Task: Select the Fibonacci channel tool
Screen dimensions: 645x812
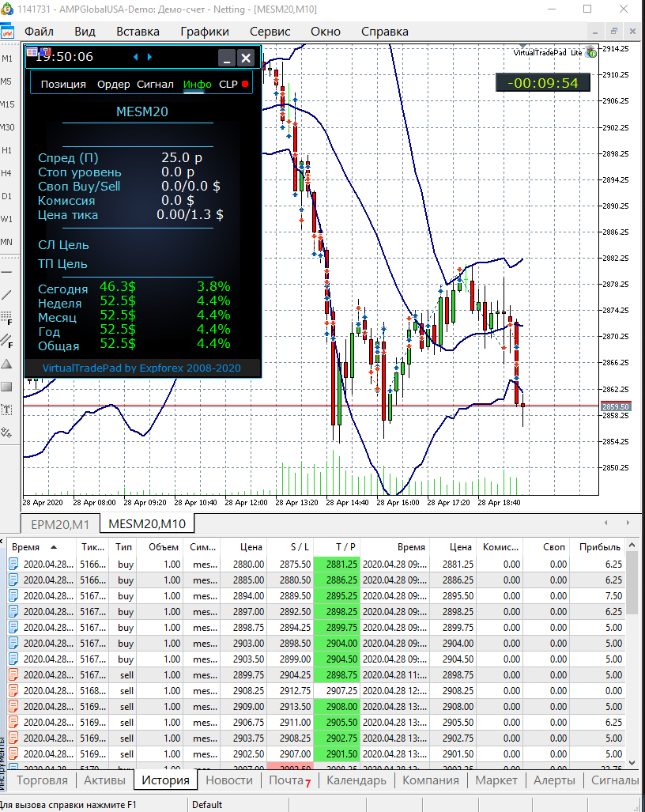Action: (x=6, y=340)
